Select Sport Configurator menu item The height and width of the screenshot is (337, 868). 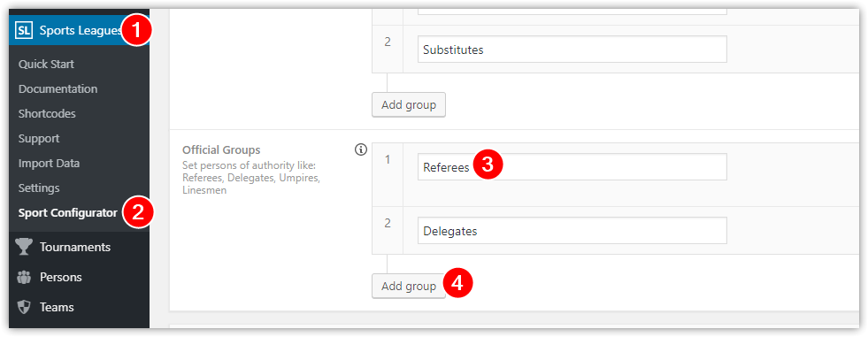(x=67, y=213)
